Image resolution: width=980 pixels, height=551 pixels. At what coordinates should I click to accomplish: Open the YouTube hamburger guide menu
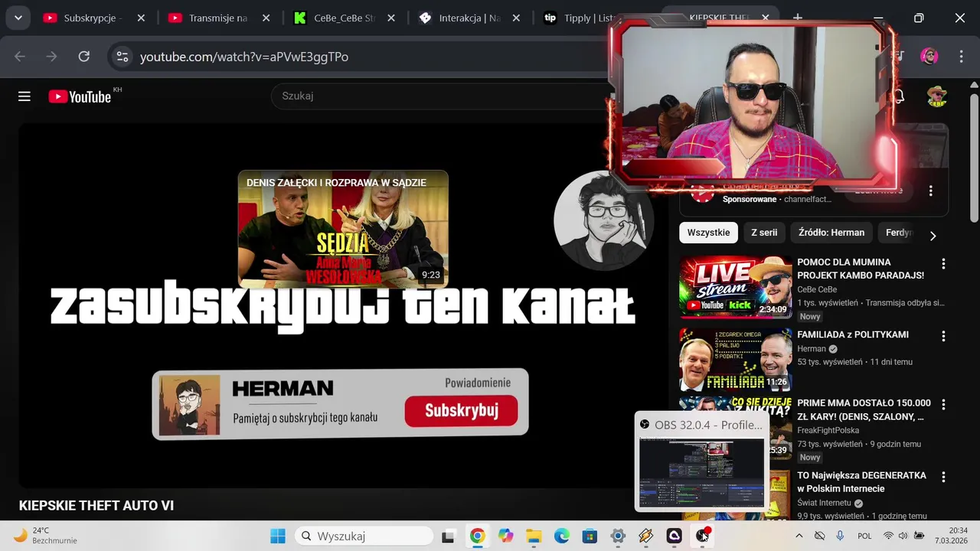click(x=24, y=96)
